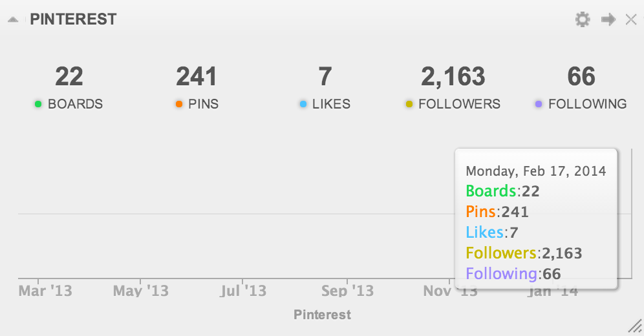The width and height of the screenshot is (644, 336).
Task: Select the FOLLOWING legend label
Action: pos(587,104)
